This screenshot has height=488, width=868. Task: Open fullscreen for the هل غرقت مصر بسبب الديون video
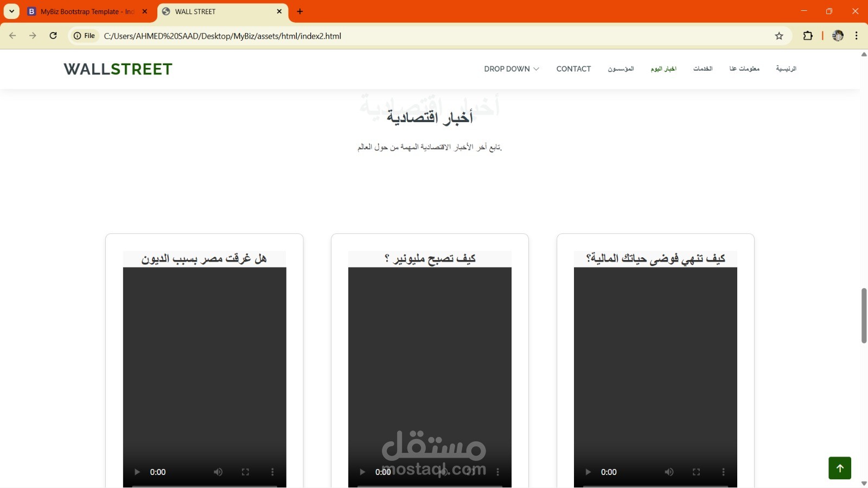[245, 472]
